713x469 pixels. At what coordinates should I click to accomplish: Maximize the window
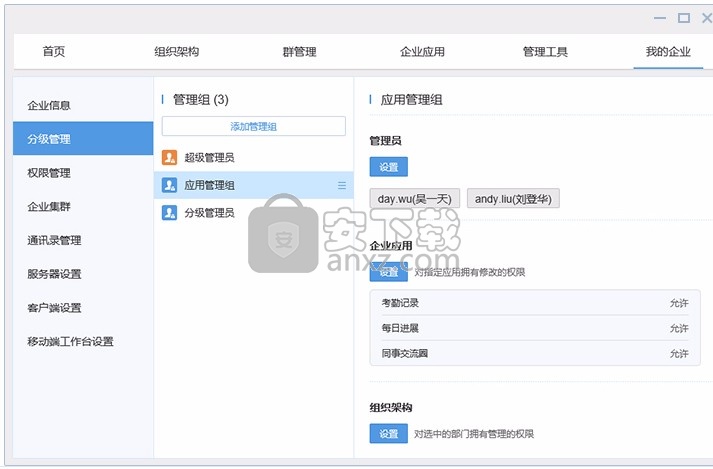pyautogui.click(x=684, y=18)
